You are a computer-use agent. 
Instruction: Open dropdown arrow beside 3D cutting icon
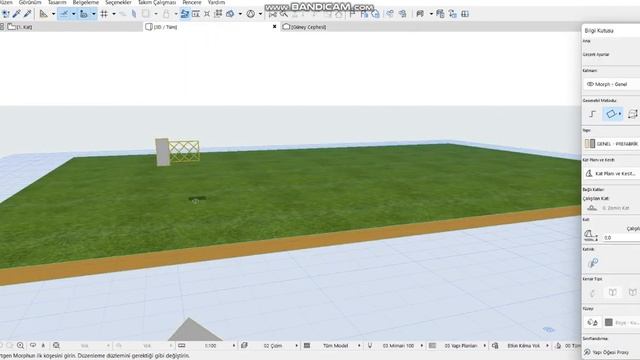240,14
